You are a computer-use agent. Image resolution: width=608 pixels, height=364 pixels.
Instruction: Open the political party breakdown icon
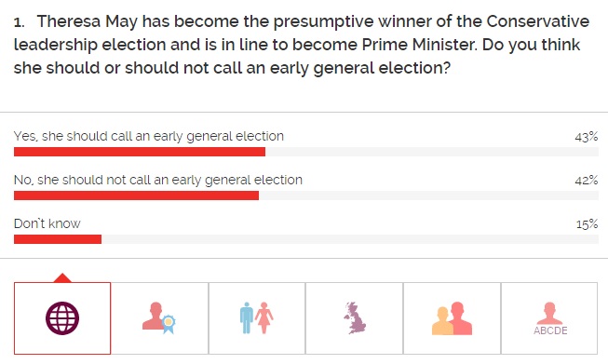[x=159, y=318]
